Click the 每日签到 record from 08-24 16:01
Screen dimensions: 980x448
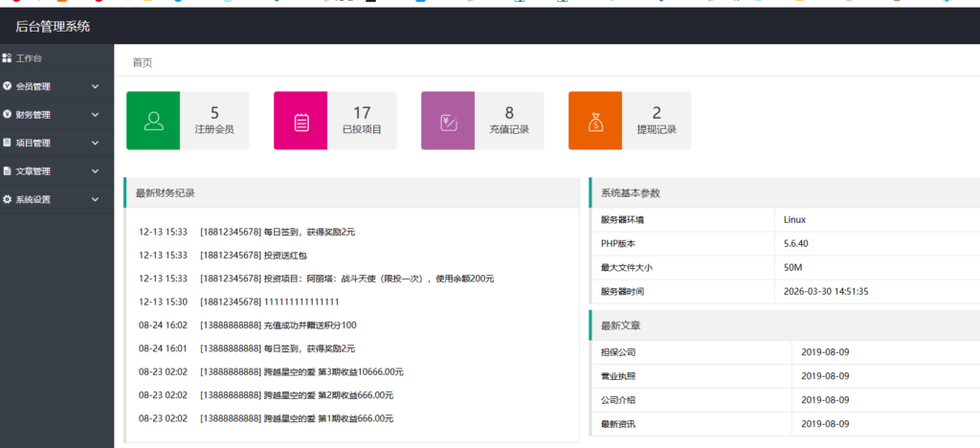click(x=247, y=348)
